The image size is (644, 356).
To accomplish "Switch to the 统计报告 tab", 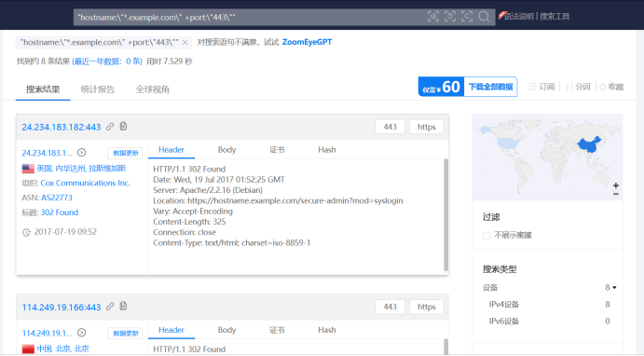I will pos(97,89).
